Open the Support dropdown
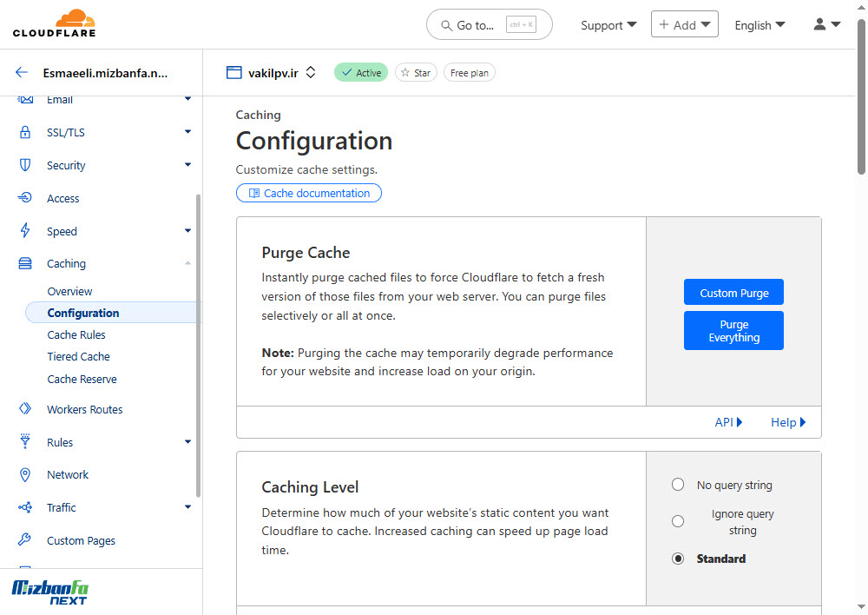This screenshot has width=868, height=615. 608,25
